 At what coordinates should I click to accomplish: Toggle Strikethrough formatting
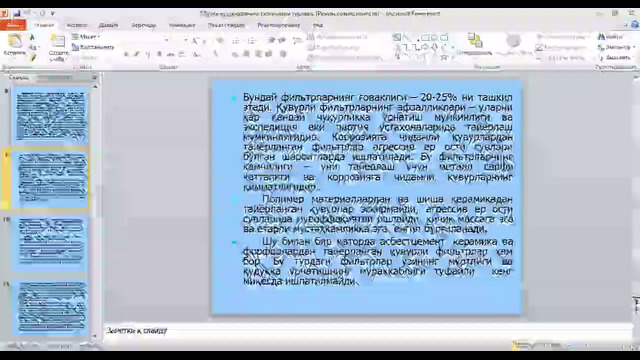point(171,53)
